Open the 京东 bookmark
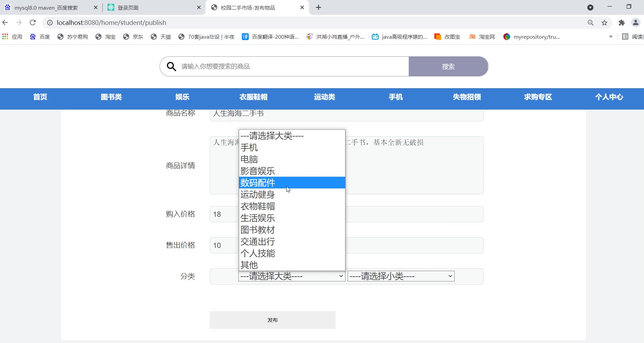This screenshot has width=644, height=343. click(133, 37)
